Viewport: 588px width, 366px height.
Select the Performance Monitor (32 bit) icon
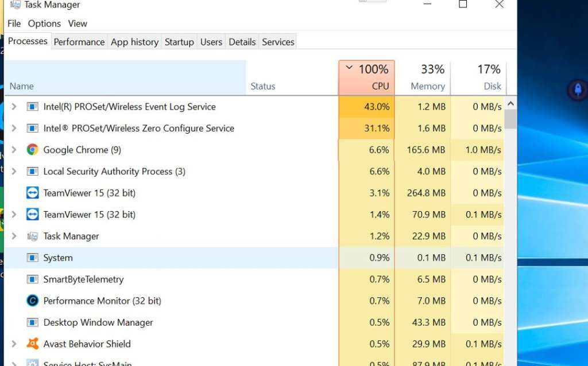tap(34, 301)
